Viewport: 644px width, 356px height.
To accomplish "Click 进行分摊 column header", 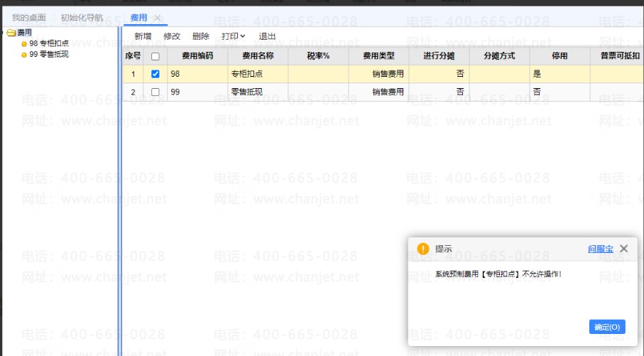I will (x=439, y=56).
